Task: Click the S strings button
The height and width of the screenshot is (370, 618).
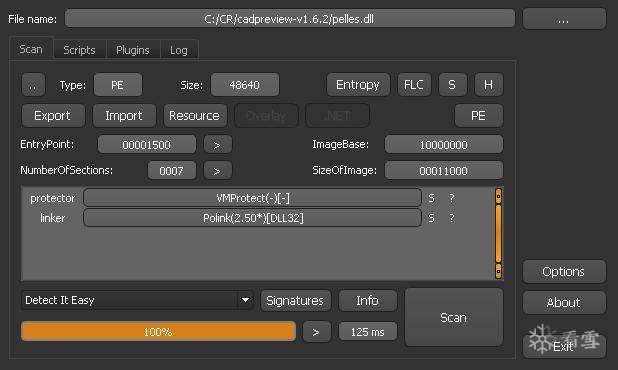Action: pos(452,85)
